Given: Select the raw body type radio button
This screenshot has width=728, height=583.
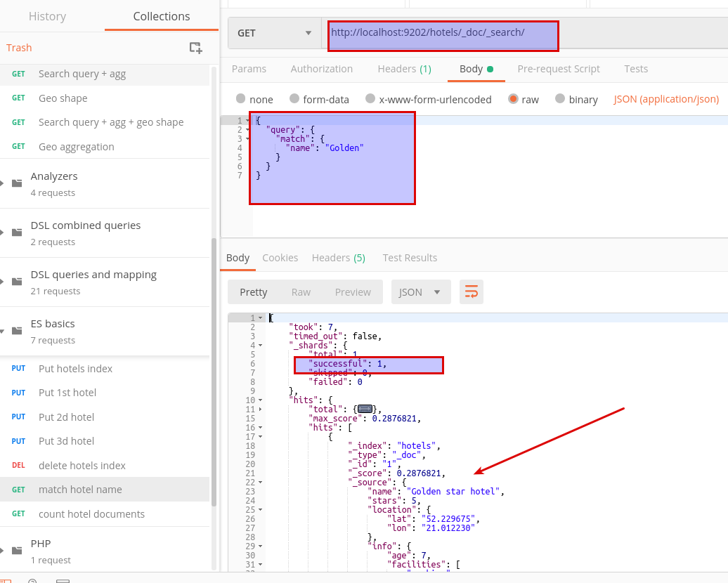Looking at the screenshot, I should 513,99.
